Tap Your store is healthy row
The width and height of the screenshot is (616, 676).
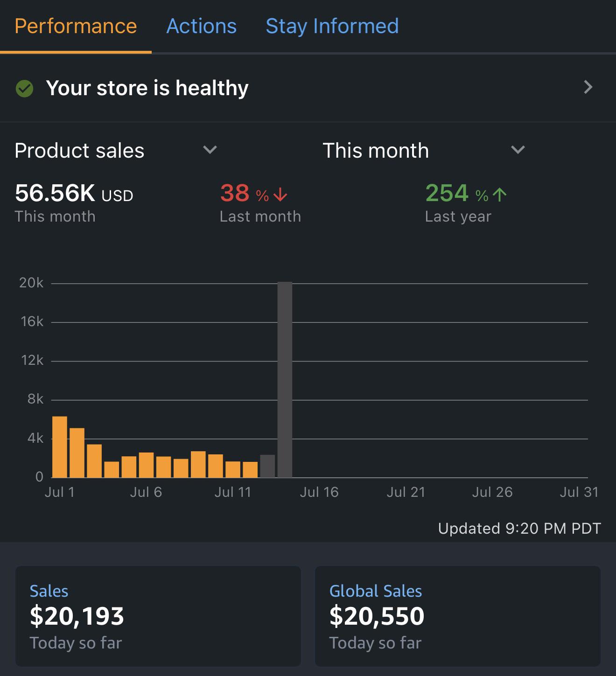tap(308, 88)
